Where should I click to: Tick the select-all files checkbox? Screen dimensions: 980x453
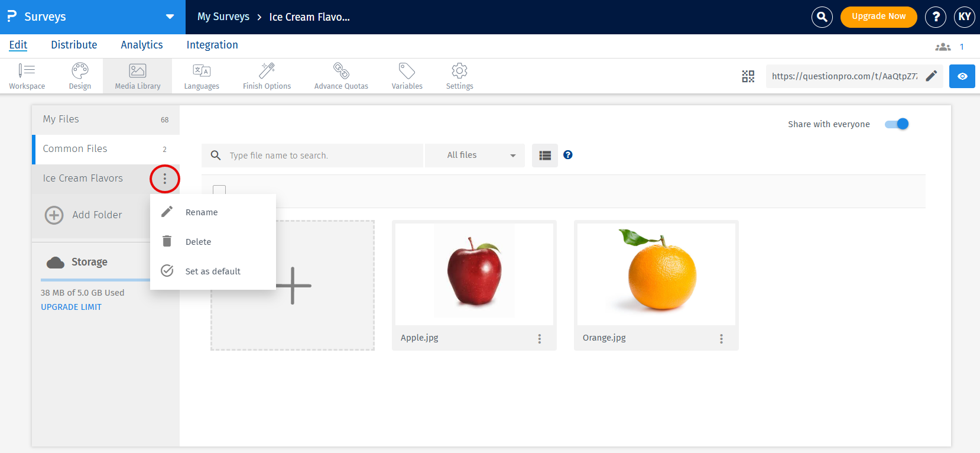tap(219, 191)
